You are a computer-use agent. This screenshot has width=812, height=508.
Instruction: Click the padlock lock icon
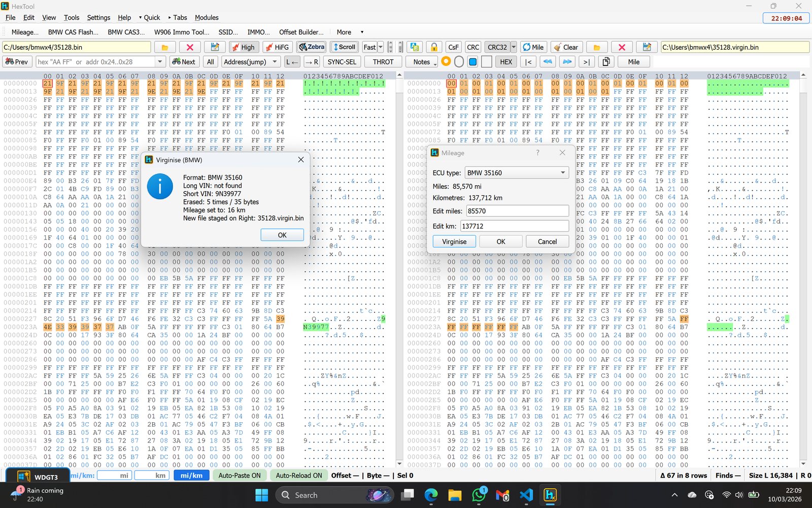[434, 47]
